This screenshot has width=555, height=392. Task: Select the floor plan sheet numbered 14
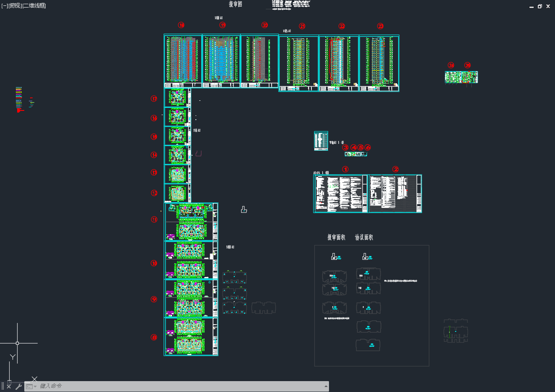pos(177,155)
